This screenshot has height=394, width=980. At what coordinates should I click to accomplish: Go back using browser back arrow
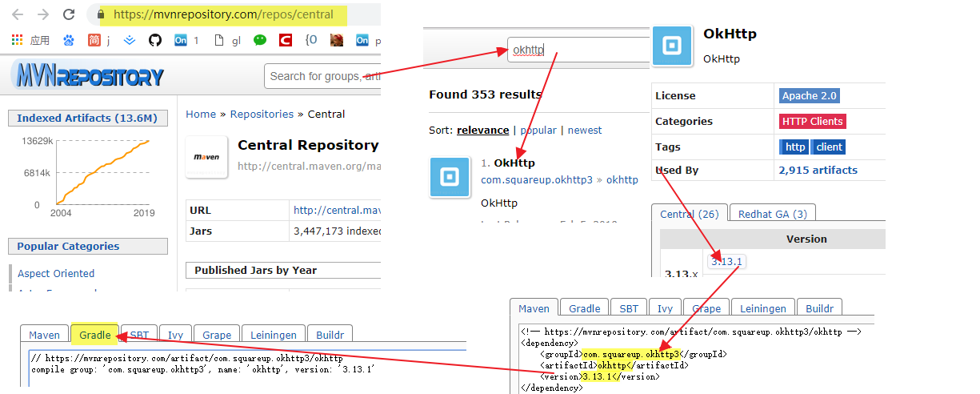click(x=18, y=14)
